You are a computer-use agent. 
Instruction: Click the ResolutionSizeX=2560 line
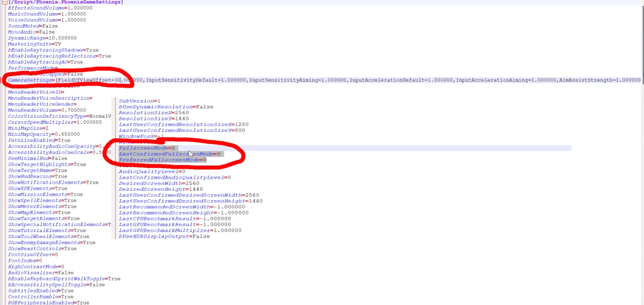click(154, 113)
